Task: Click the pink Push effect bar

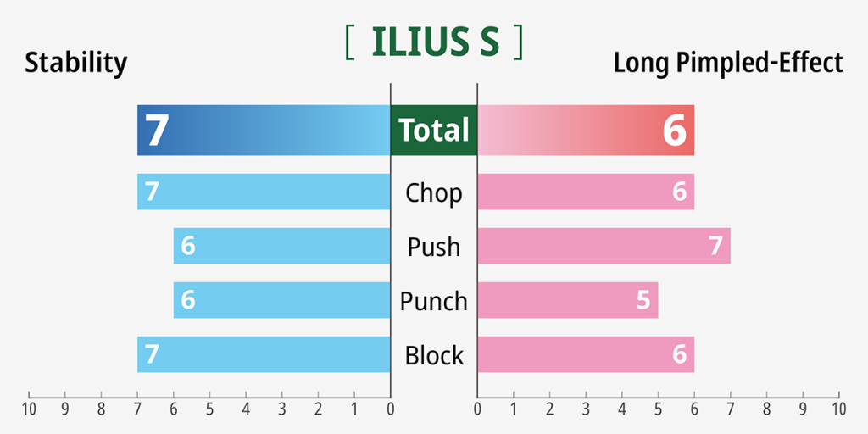Action: 604,247
